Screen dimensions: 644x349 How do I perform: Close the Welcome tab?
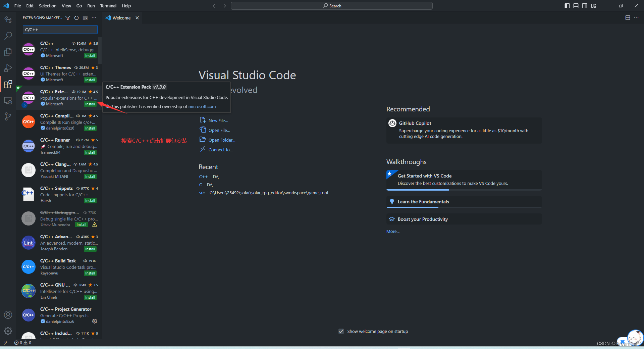(x=137, y=18)
